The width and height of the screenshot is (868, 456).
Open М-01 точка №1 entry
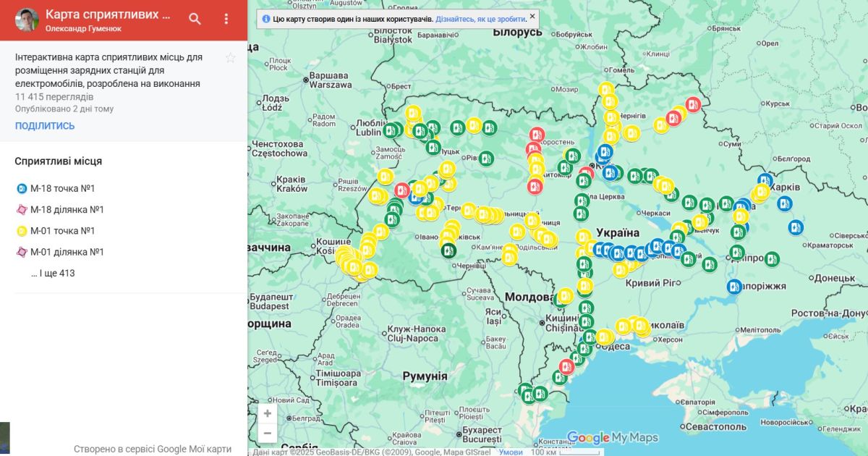coord(62,231)
